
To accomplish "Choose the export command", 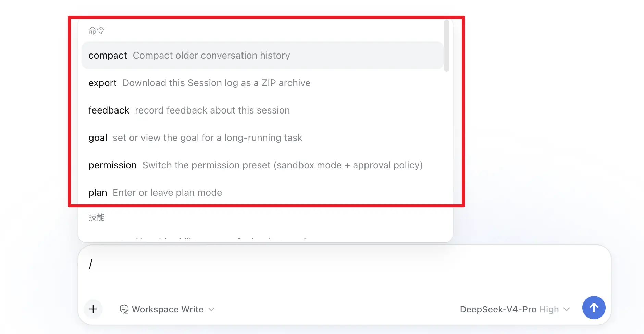I will 262,83.
